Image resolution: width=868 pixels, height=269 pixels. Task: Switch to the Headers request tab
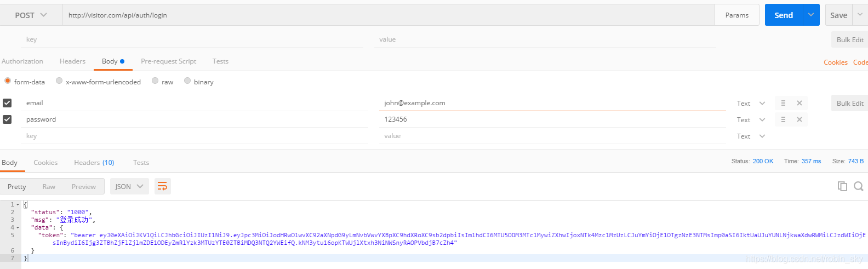tap(72, 61)
